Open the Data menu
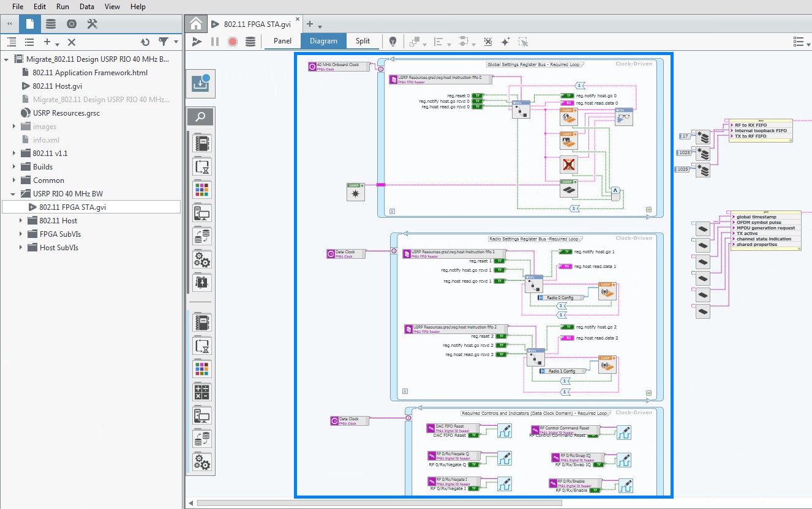 click(x=87, y=7)
